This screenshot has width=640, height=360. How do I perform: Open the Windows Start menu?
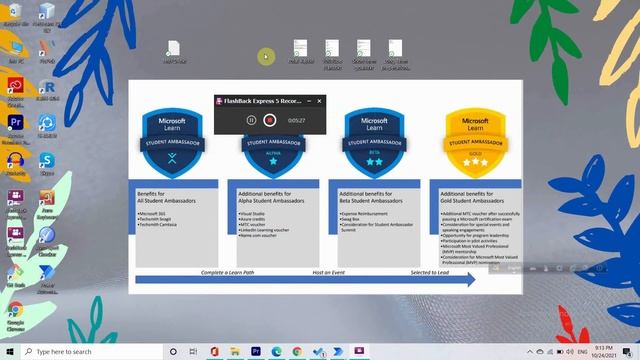tap(10, 351)
